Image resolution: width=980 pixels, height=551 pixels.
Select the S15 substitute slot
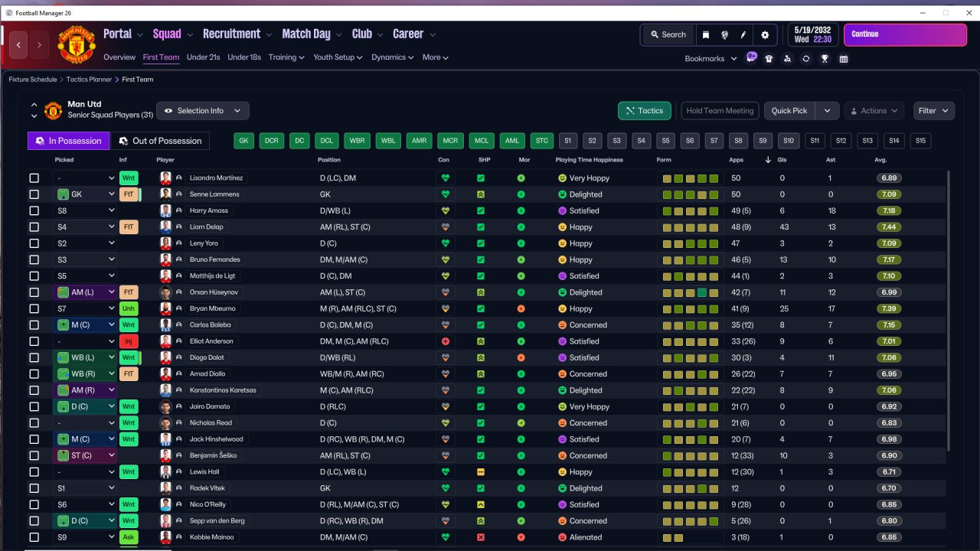tap(920, 141)
